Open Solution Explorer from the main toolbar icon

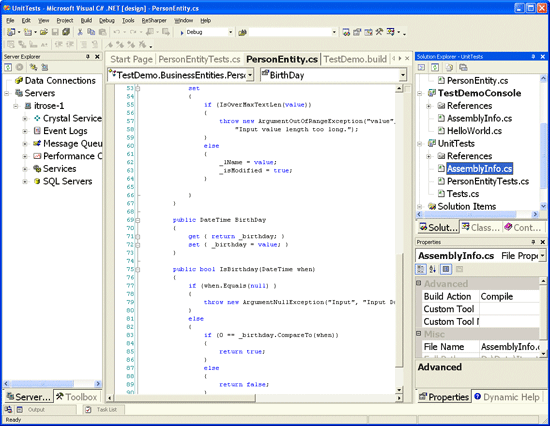tap(346, 32)
